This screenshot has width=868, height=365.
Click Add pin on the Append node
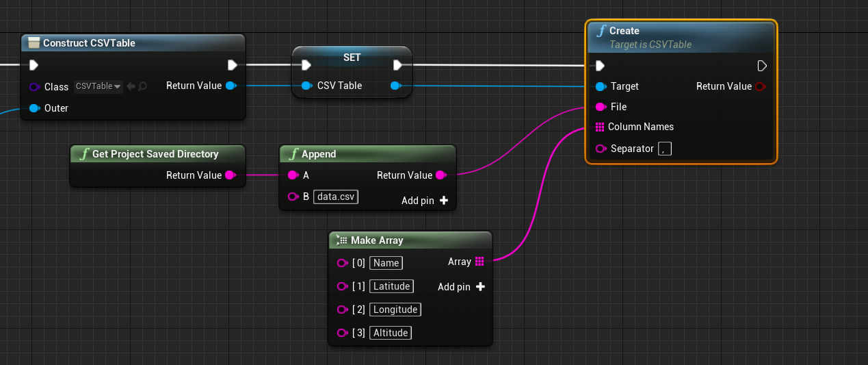pyautogui.click(x=424, y=201)
